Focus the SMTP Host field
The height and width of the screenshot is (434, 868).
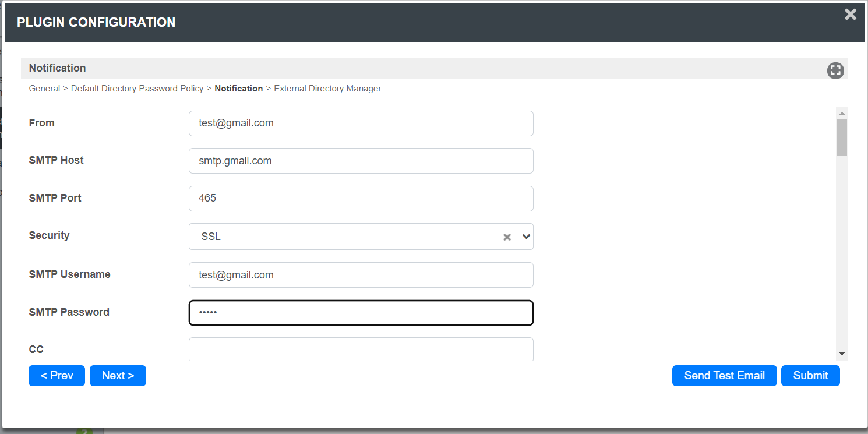(361, 161)
